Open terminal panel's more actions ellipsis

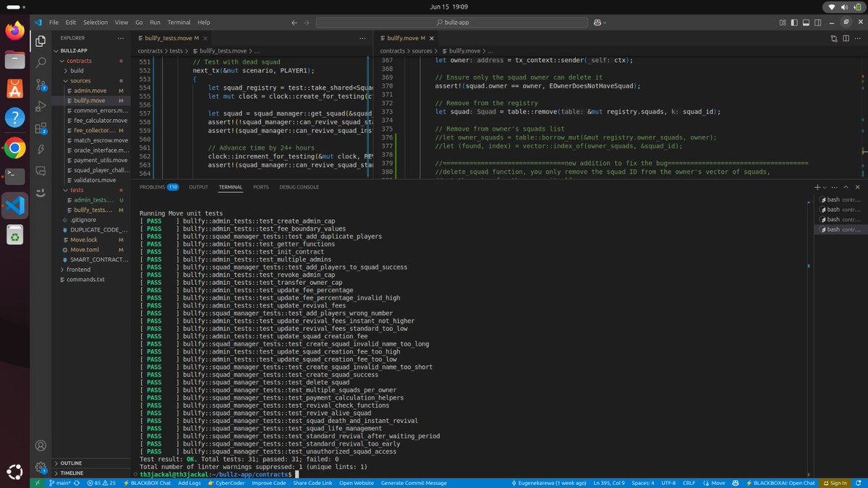tap(835, 187)
